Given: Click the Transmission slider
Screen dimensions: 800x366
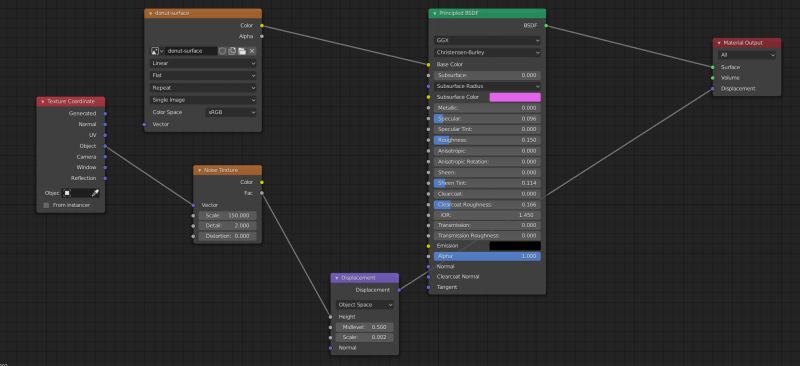Looking at the screenshot, I should point(487,225).
